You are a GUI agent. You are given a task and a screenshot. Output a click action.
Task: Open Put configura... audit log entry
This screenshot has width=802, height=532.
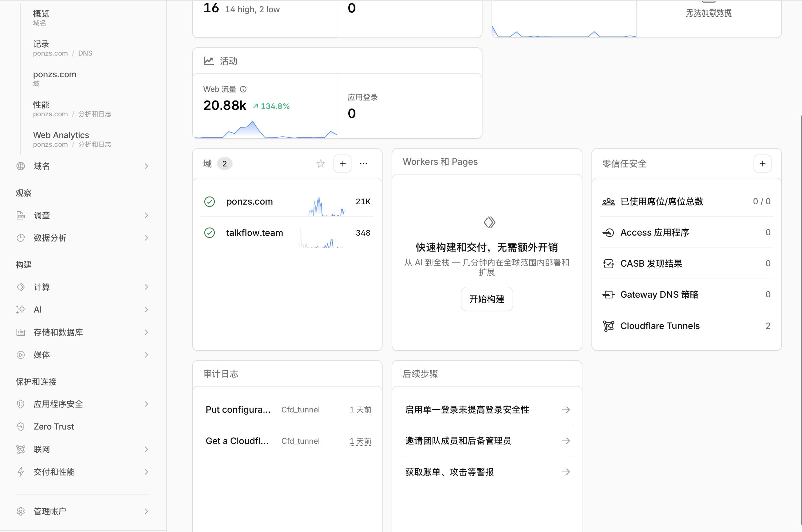tap(287, 410)
